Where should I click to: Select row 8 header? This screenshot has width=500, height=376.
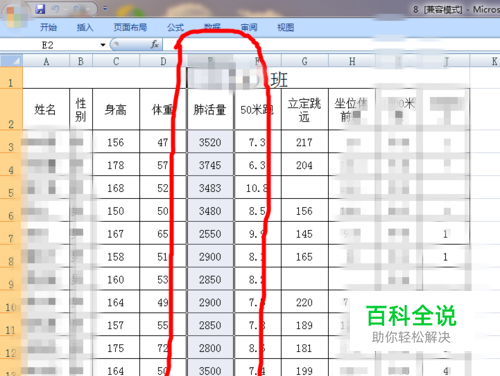11,256
